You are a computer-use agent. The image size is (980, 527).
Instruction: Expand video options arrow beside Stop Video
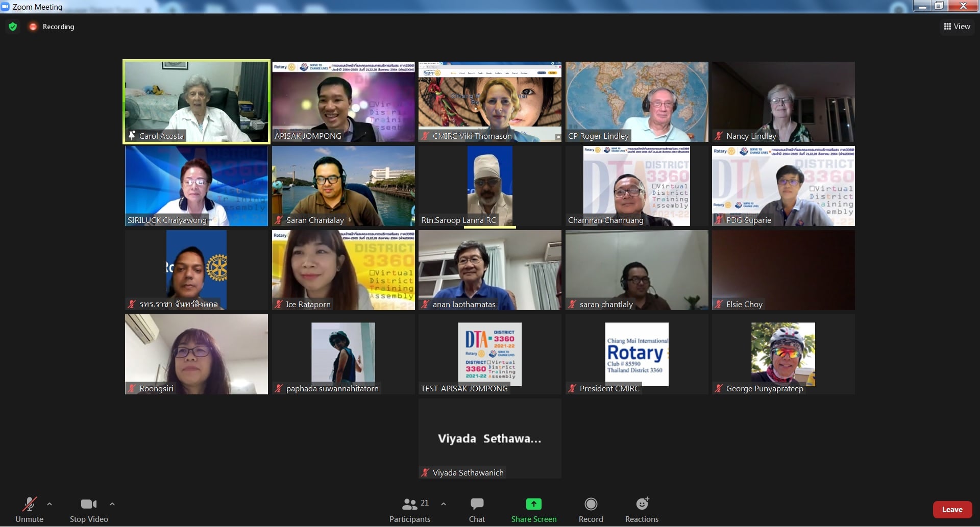[112, 504]
